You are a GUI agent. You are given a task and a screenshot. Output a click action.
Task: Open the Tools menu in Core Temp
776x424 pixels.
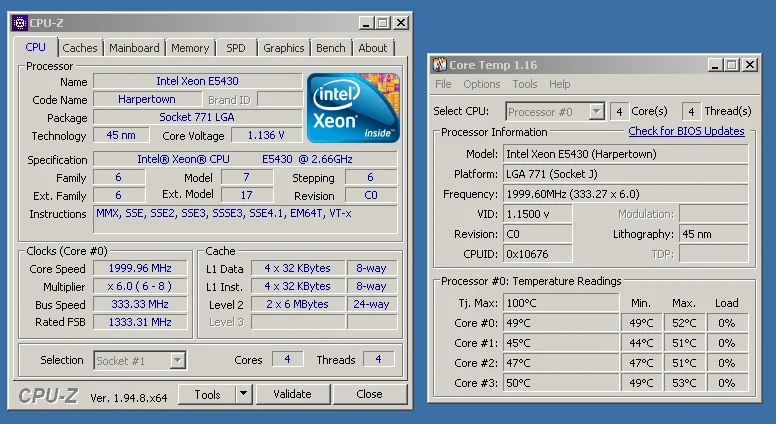click(525, 84)
